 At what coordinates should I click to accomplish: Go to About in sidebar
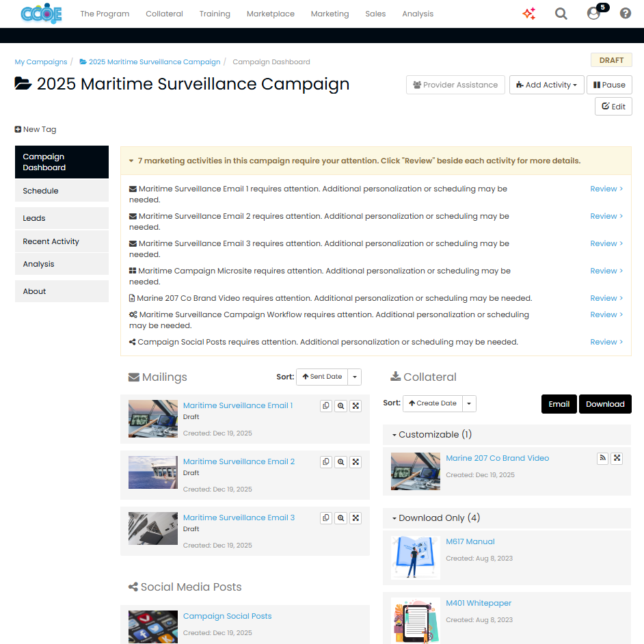62,291
